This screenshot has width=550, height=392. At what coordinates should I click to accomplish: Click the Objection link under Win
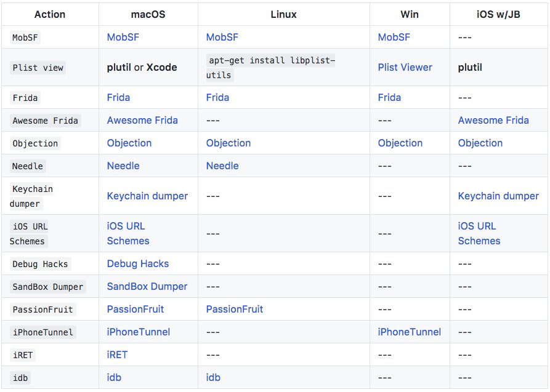pyautogui.click(x=400, y=143)
